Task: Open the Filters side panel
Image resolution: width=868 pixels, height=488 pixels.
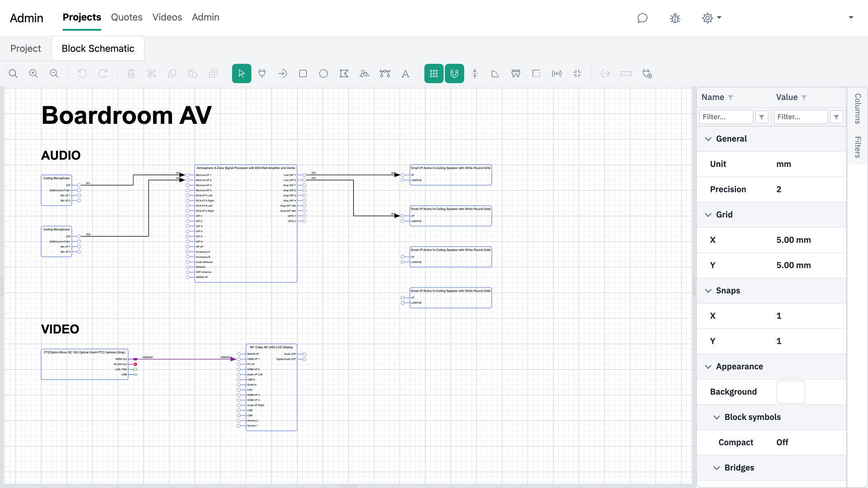Action: [858, 147]
